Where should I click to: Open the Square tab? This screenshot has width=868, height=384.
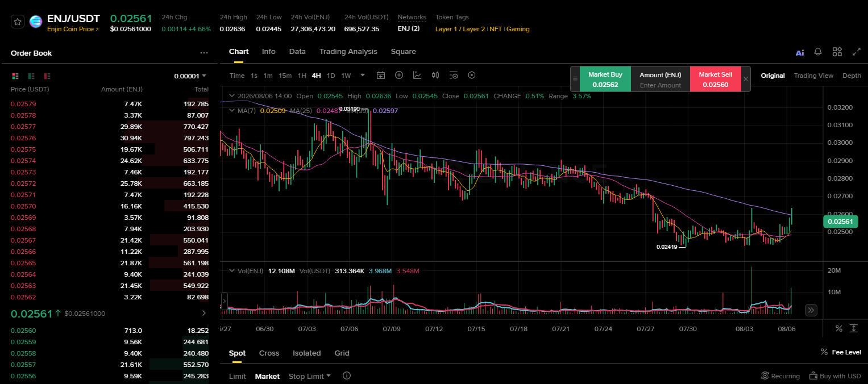pyautogui.click(x=404, y=52)
